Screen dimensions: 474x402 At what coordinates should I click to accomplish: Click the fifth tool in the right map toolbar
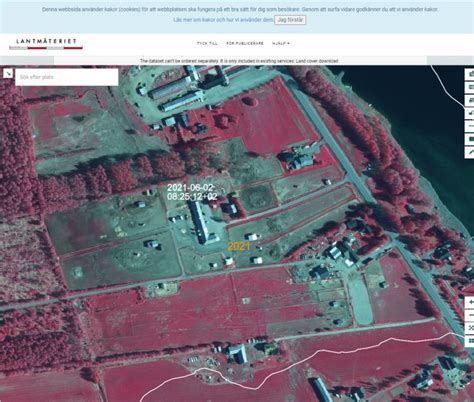pos(470,126)
